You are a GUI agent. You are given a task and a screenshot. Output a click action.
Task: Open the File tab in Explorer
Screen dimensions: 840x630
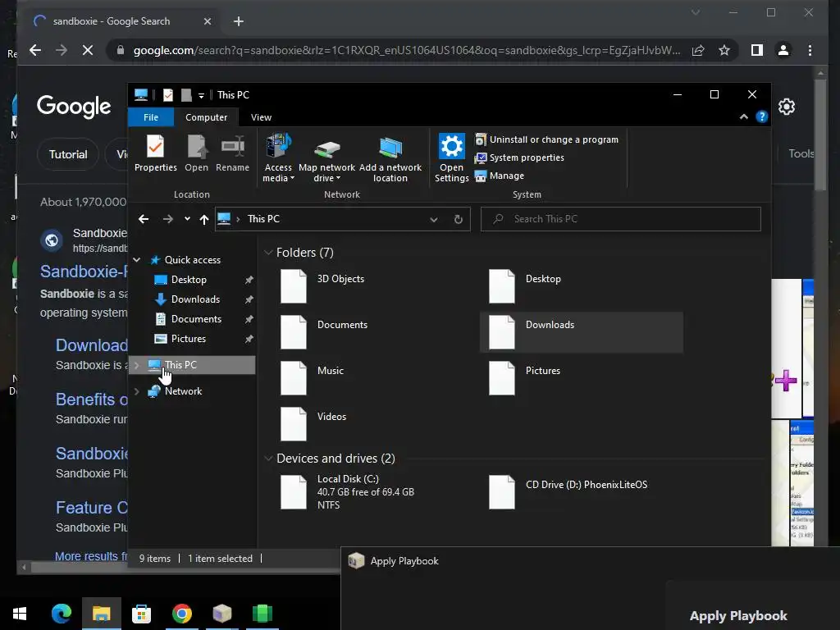coord(151,117)
